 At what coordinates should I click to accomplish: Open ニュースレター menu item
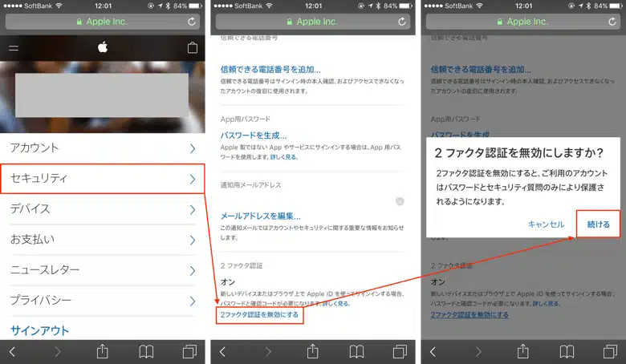tap(103, 270)
